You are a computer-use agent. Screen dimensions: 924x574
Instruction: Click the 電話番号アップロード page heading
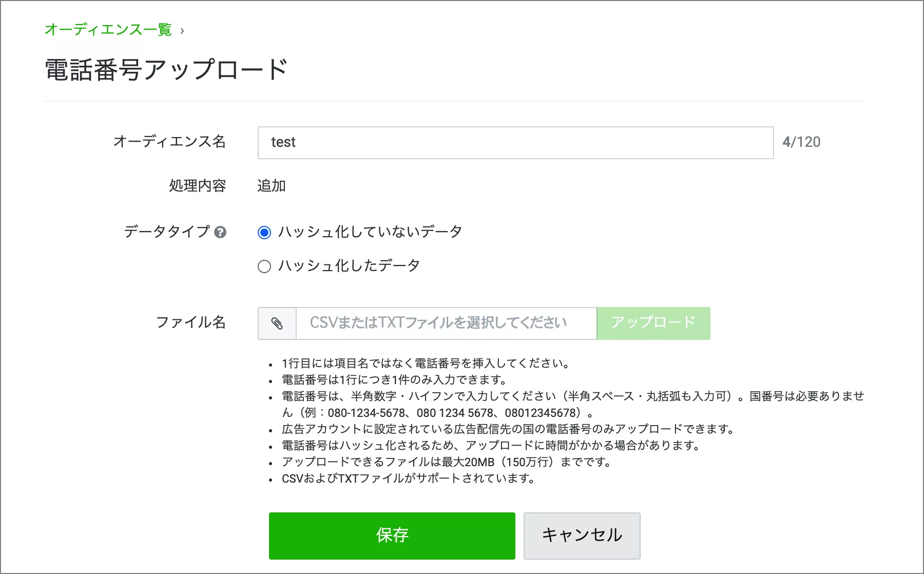pyautogui.click(x=166, y=70)
